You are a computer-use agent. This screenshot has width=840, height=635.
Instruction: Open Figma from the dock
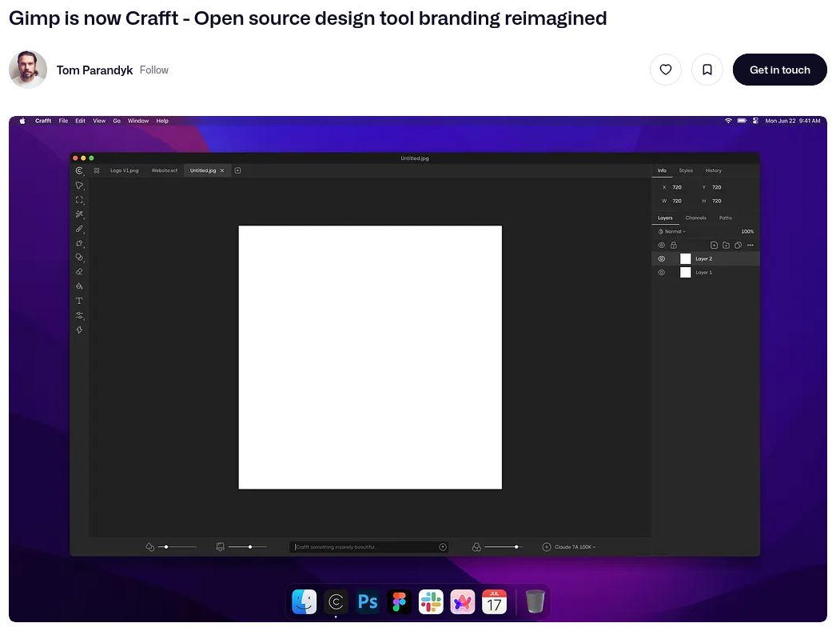click(x=399, y=601)
